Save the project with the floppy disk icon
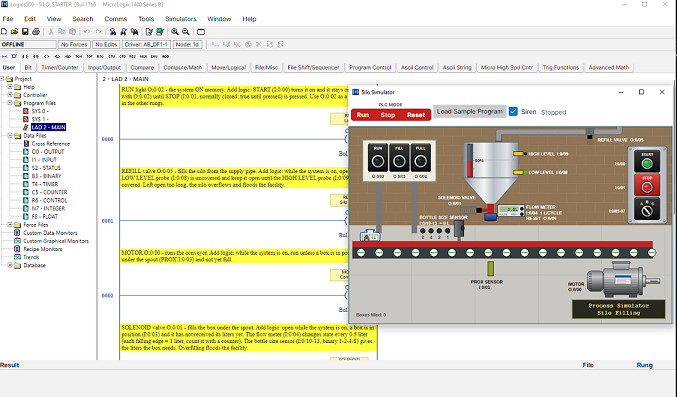The image size is (677, 397). click(25, 32)
